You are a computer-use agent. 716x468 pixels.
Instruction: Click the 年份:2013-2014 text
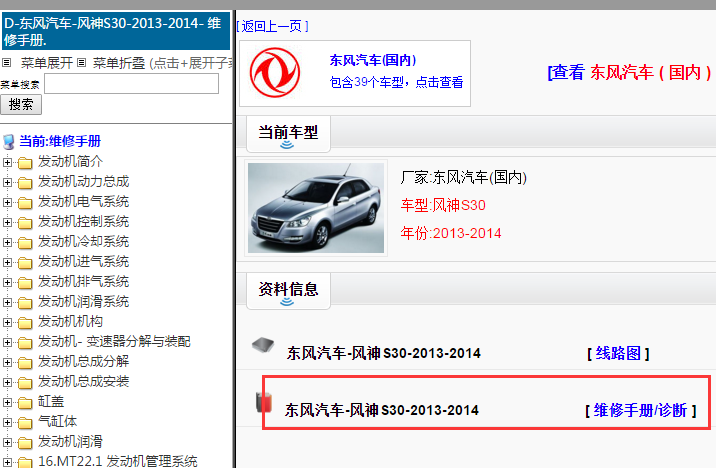tap(451, 233)
